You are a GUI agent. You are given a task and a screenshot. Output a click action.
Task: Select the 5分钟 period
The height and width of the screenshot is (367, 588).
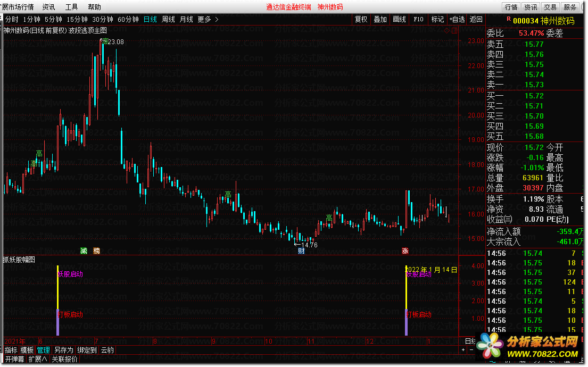pos(53,20)
